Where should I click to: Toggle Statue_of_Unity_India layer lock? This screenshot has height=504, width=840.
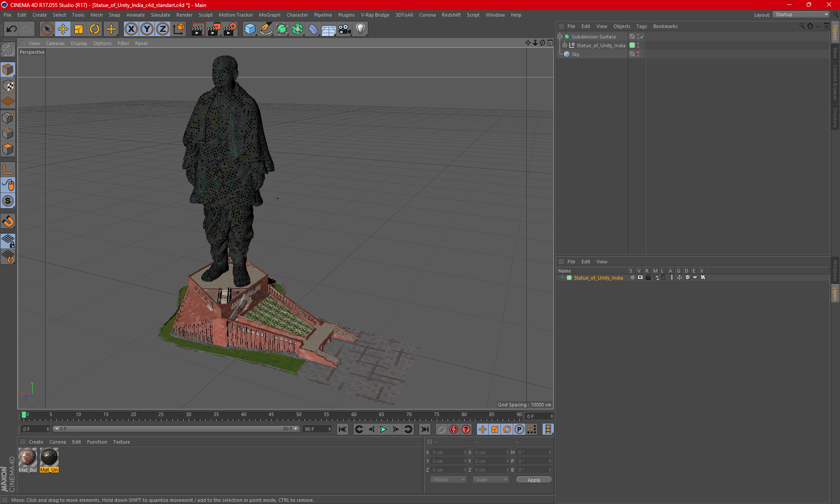(x=663, y=278)
